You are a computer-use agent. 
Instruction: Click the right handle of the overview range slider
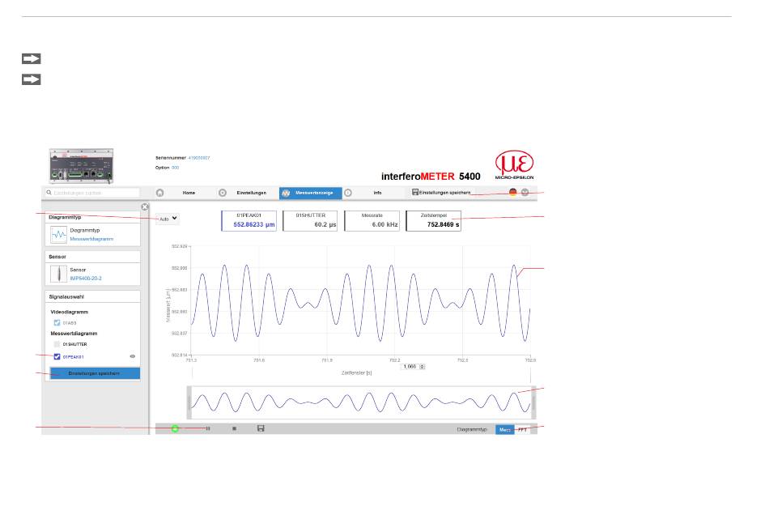[x=534, y=402]
